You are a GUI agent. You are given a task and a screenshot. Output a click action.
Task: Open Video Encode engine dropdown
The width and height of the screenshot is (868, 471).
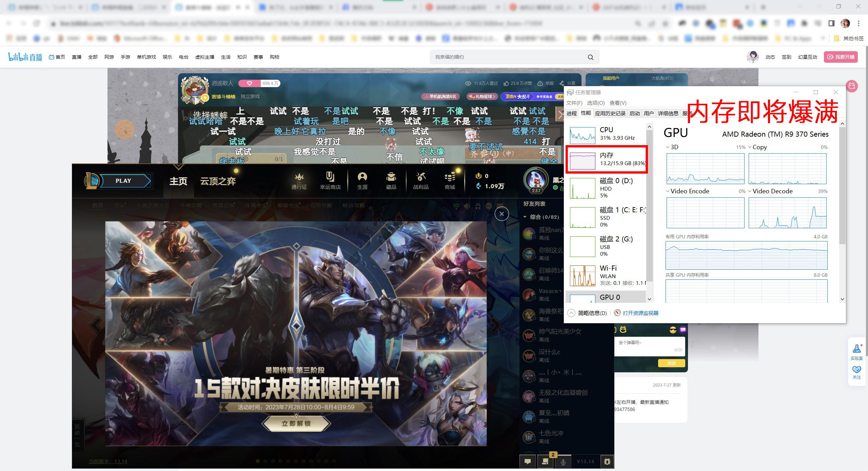[668, 191]
